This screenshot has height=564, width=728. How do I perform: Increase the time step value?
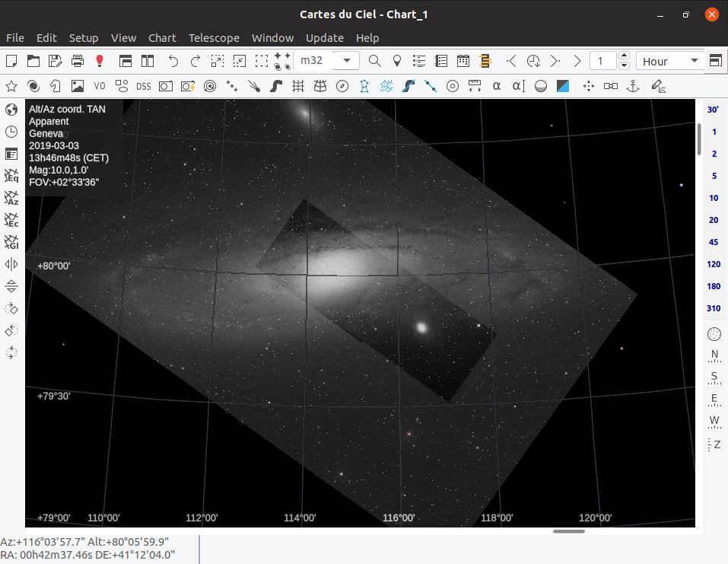tap(625, 56)
